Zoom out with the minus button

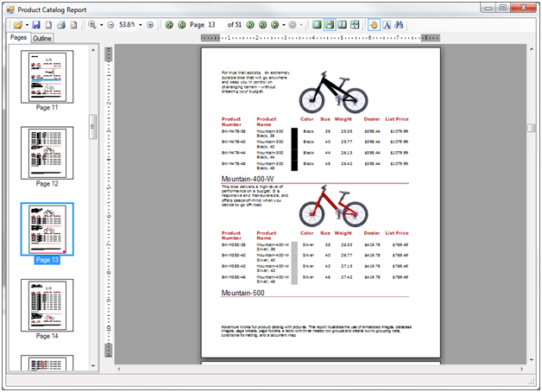(110, 25)
